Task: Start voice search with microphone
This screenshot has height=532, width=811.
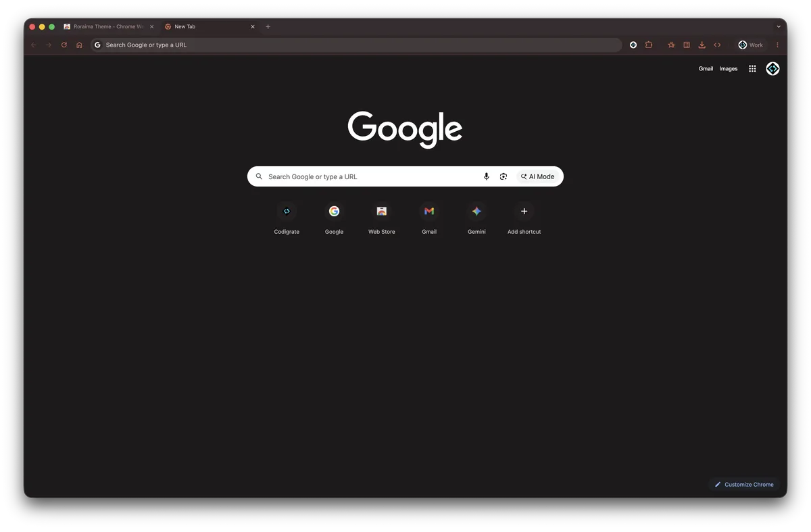Action: (486, 177)
